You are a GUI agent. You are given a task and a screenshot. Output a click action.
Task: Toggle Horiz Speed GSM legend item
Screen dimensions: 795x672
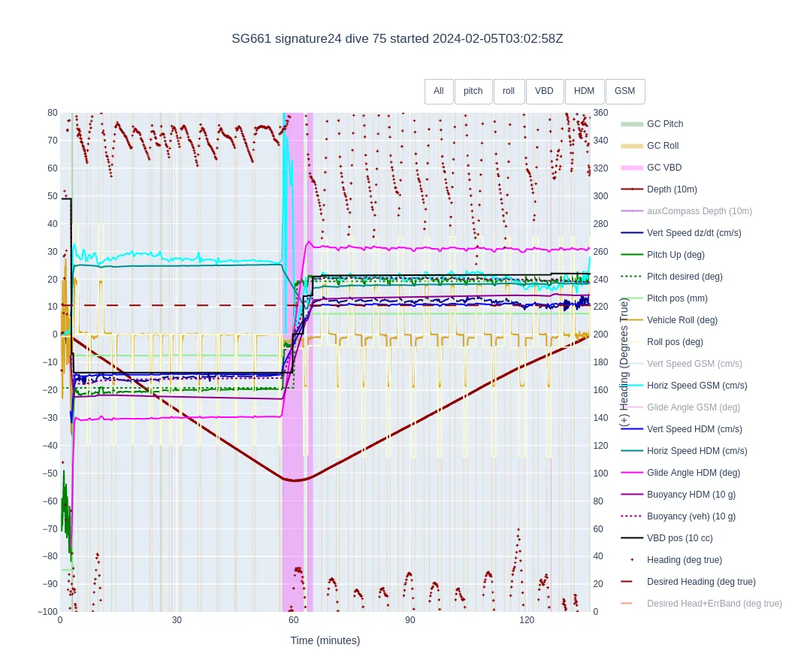[697, 386]
